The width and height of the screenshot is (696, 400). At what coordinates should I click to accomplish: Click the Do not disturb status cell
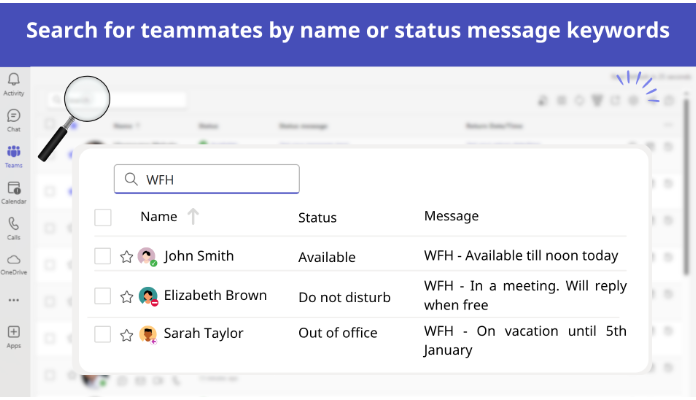coord(344,297)
